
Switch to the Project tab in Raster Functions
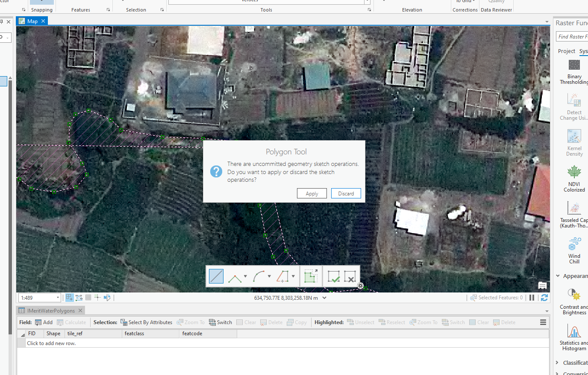pos(567,51)
